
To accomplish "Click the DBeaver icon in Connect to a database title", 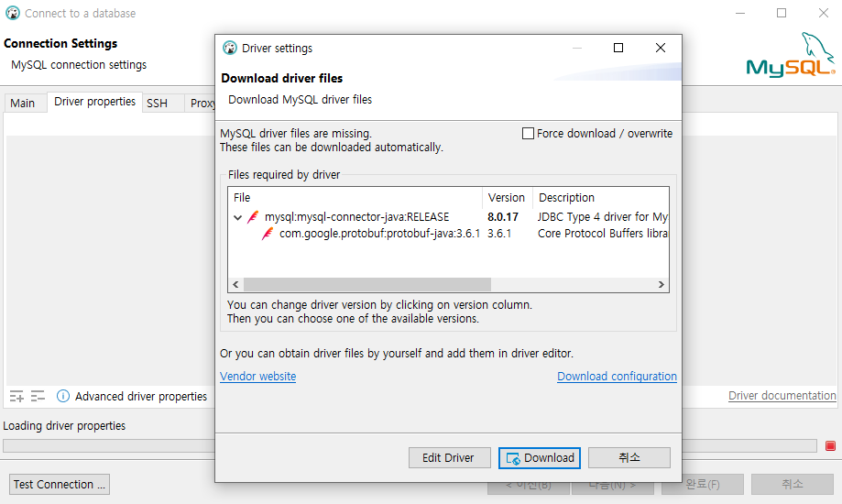I will tap(12, 13).
